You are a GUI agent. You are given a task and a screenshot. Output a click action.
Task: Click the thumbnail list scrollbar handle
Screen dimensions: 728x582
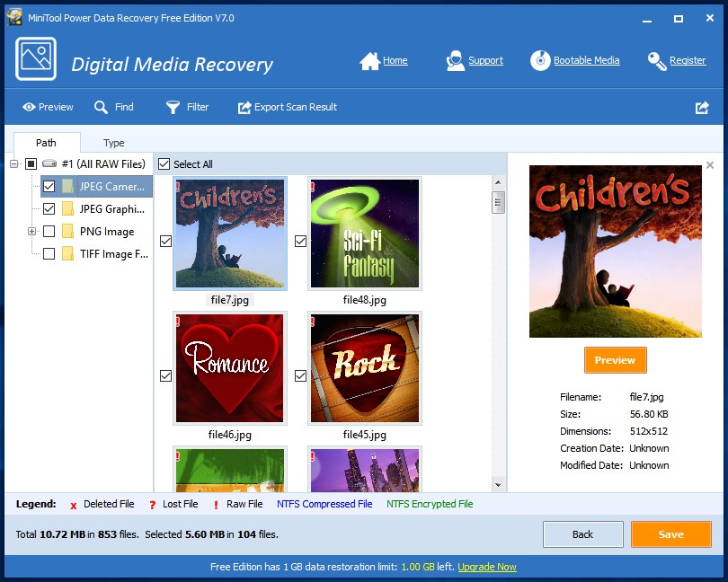click(498, 202)
